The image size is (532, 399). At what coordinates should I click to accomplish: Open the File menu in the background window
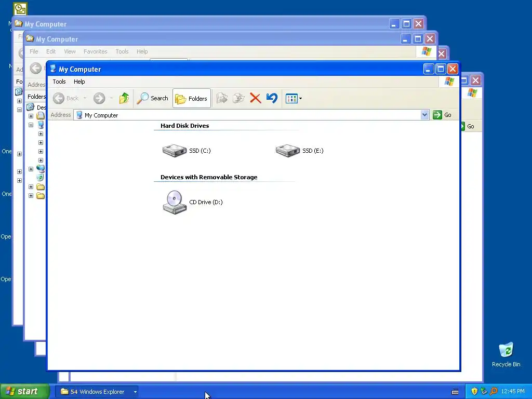coord(34,51)
